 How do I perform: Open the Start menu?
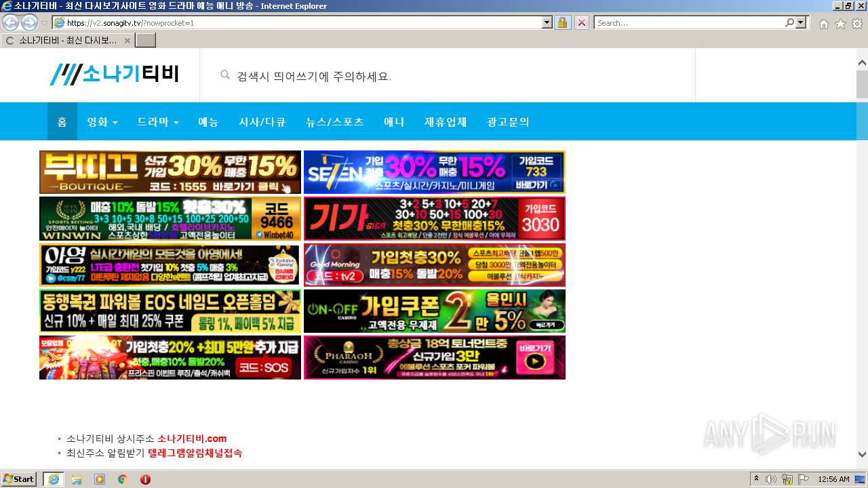pos(19,479)
